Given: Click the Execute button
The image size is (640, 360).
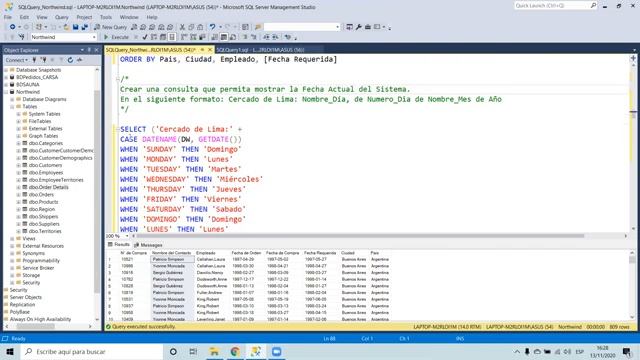Looking at the screenshot, I should tap(116, 37).
